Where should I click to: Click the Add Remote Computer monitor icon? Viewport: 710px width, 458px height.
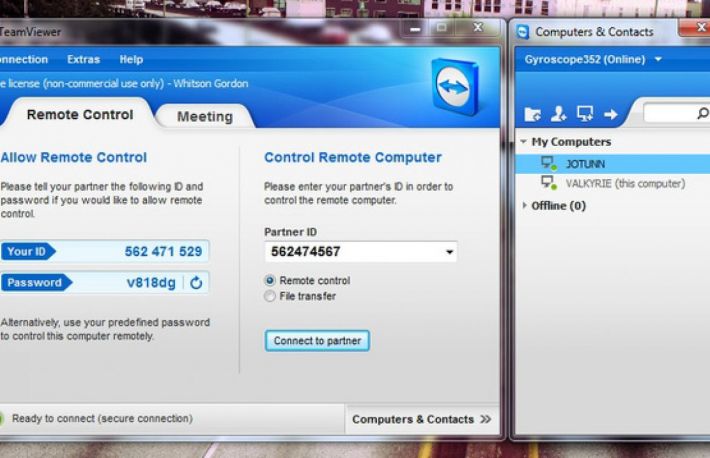(584, 114)
